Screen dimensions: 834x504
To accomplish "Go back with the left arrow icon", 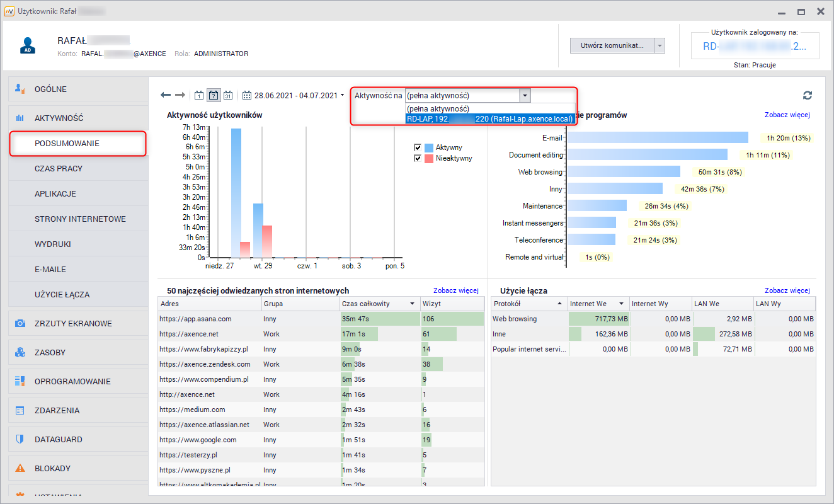I will point(166,95).
